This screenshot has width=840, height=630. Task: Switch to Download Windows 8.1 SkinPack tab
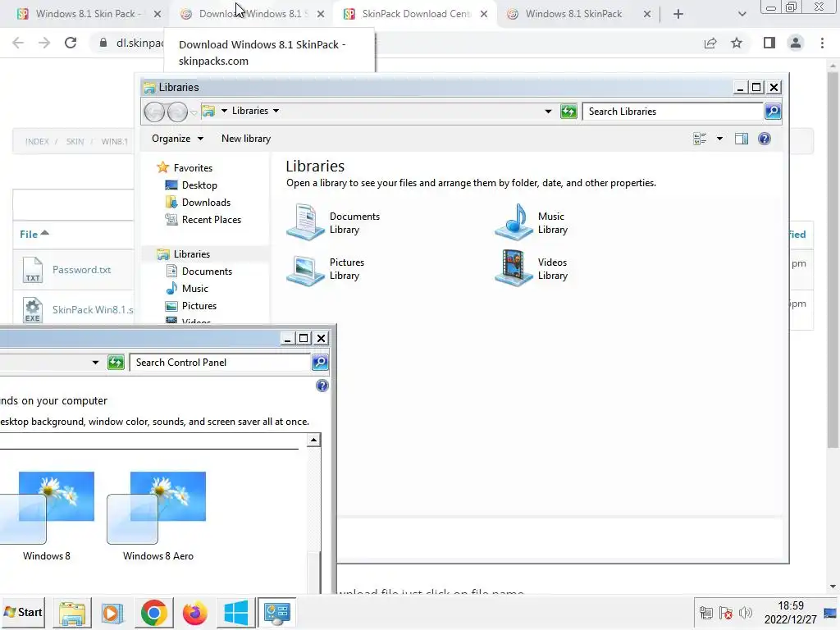click(250, 15)
